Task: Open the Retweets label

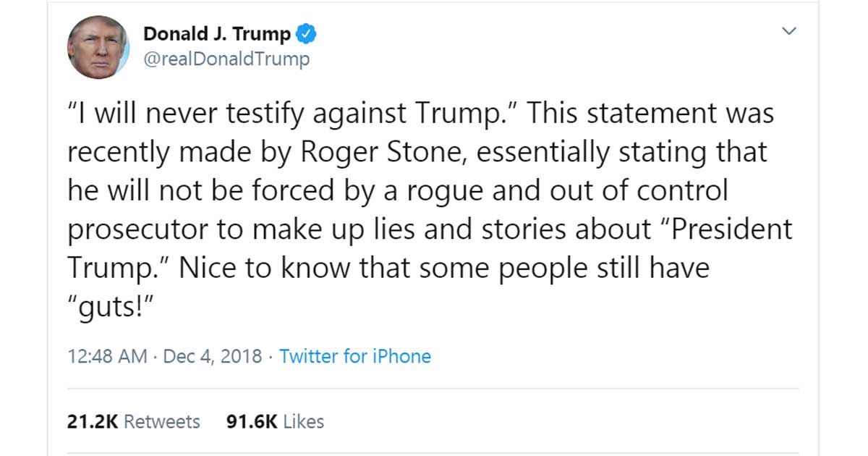Action: 162,421
